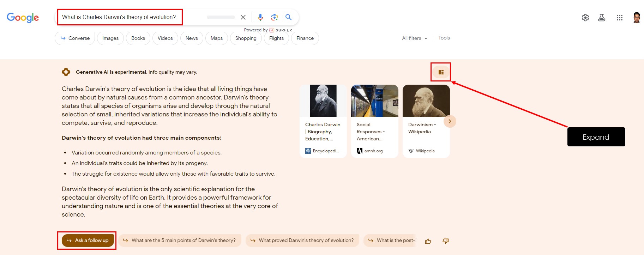Toggle the expanded AI layout view
This screenshot has width=644, height=255.
coord(441,72)
